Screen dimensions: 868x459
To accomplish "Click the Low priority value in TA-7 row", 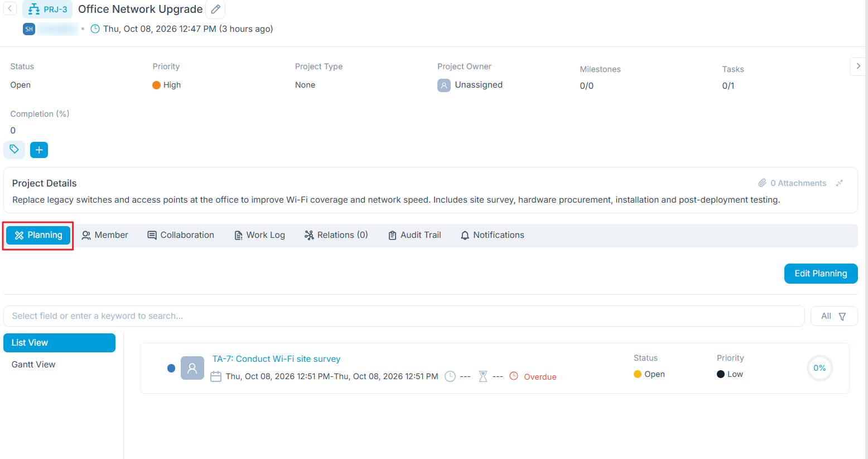I will (730, 374).
